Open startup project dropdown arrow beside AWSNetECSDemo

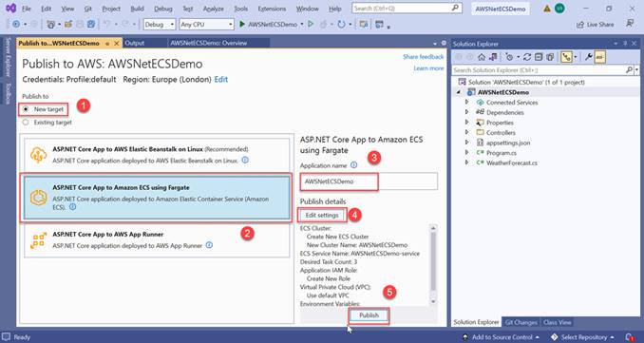(302, 25)
